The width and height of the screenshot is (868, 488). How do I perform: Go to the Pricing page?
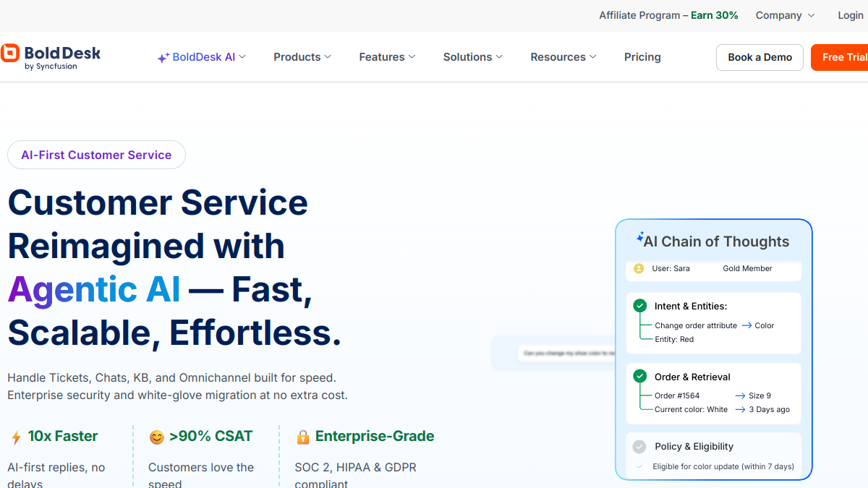642,57
